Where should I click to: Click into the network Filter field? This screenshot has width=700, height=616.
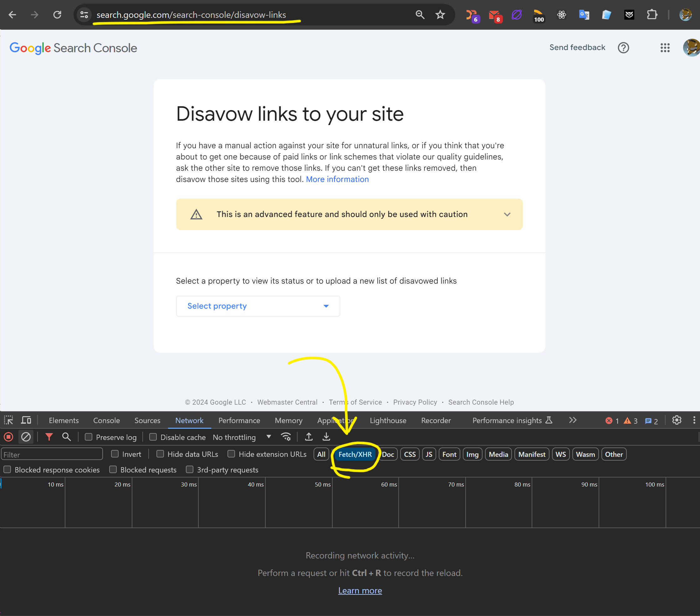click(x=52, y=454)
